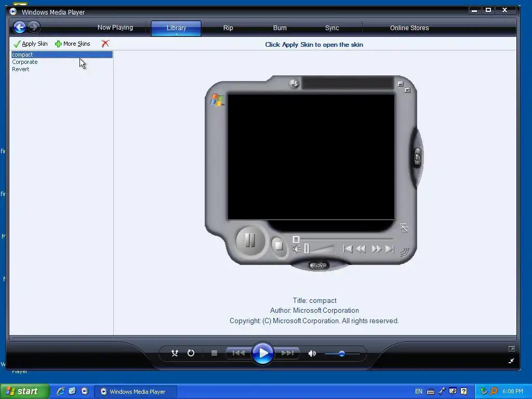Open Outlook Express from Quick Launch
Image resolution: width=532 pixels, height=399 pixels.
(72, 391)
